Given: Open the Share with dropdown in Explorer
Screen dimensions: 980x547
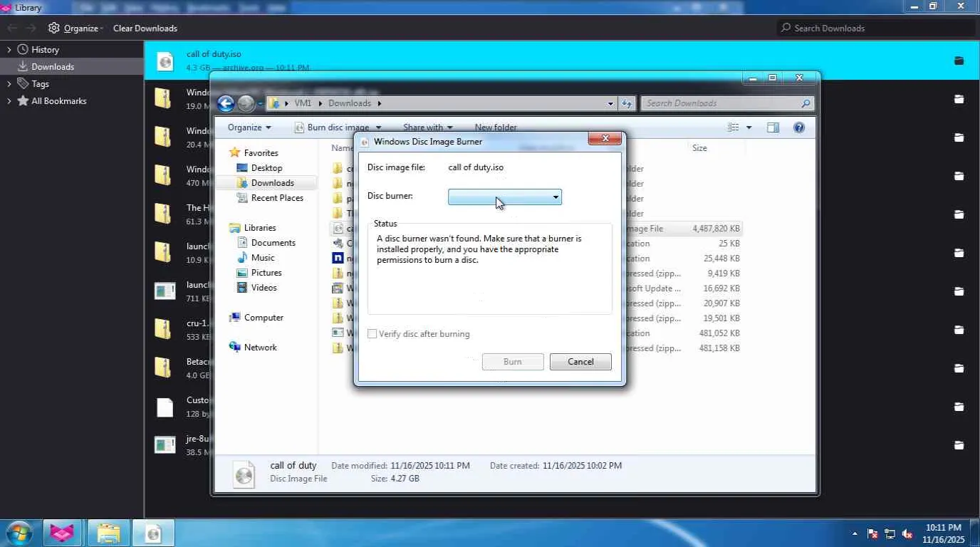Looking at the screenshot, I should tap(428, 127).
